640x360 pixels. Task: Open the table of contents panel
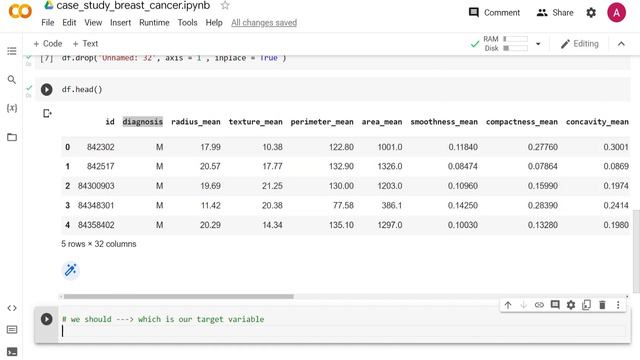pyautogui.click(x=12, y=51)
